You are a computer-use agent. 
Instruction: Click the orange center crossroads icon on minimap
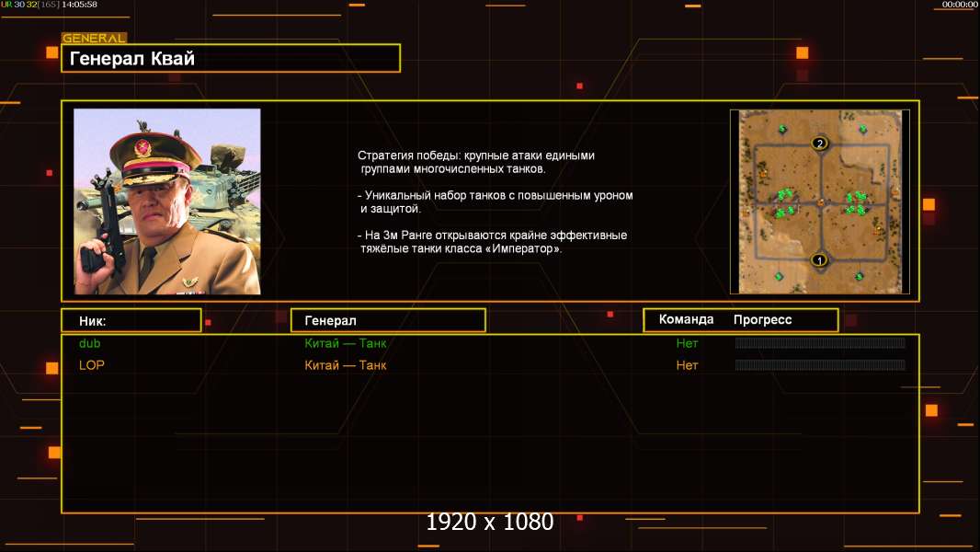[821, 202]
